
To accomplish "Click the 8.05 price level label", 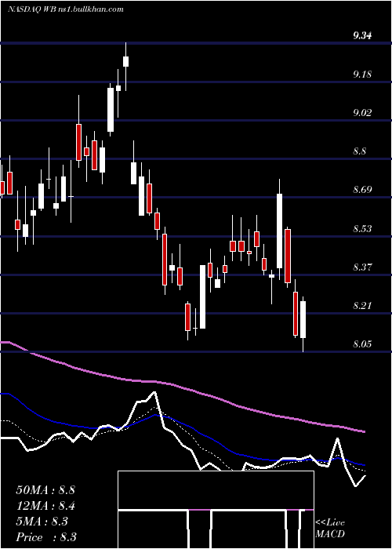I will click(362, 344).
